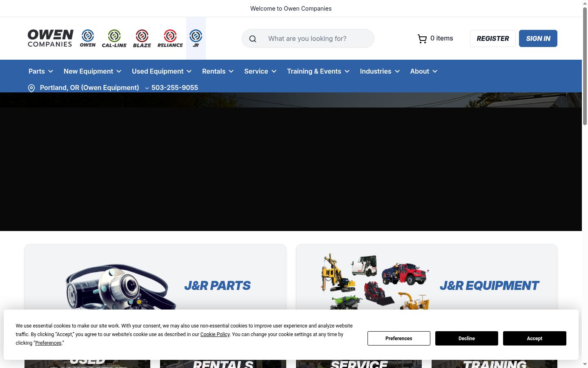Screen dimensions: 588x368
Task: Open cookie Preferences button
Action: (399, 338)
